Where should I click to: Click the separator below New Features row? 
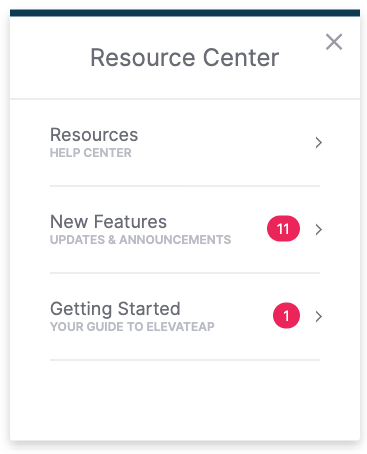(185, 273)
